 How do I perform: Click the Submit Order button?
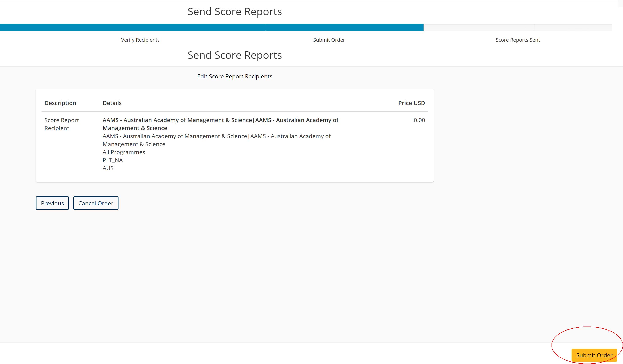(594, 355)
